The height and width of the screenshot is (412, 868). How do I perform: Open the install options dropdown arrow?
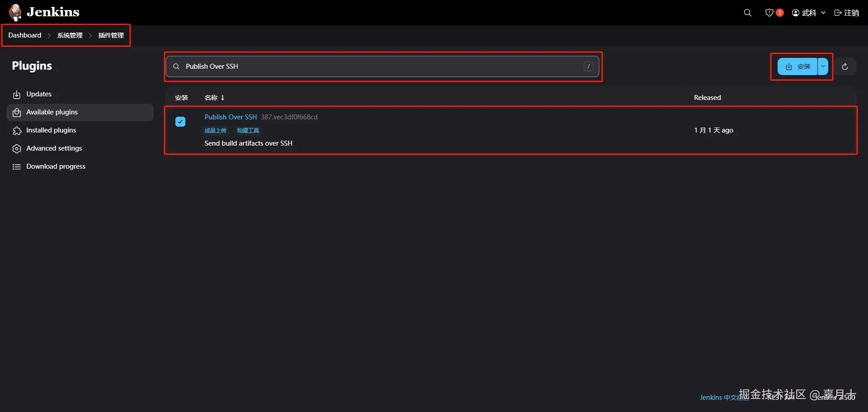823,66
